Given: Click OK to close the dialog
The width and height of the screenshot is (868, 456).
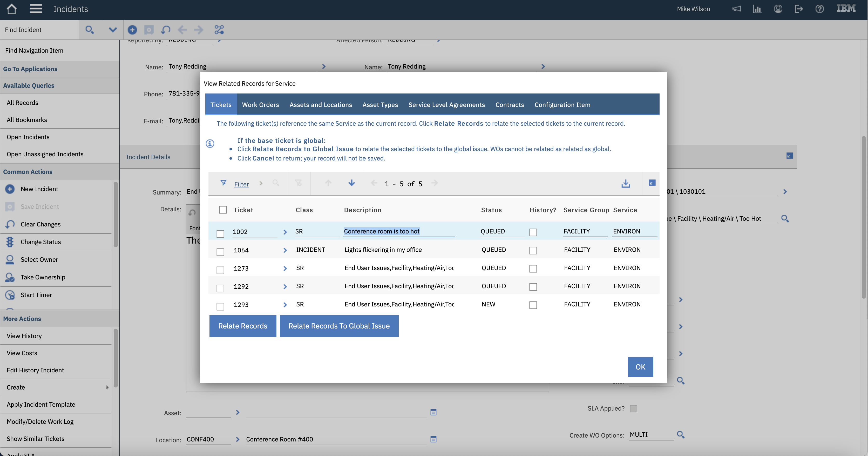Looking at the screenshot, I should coord(640,367).
